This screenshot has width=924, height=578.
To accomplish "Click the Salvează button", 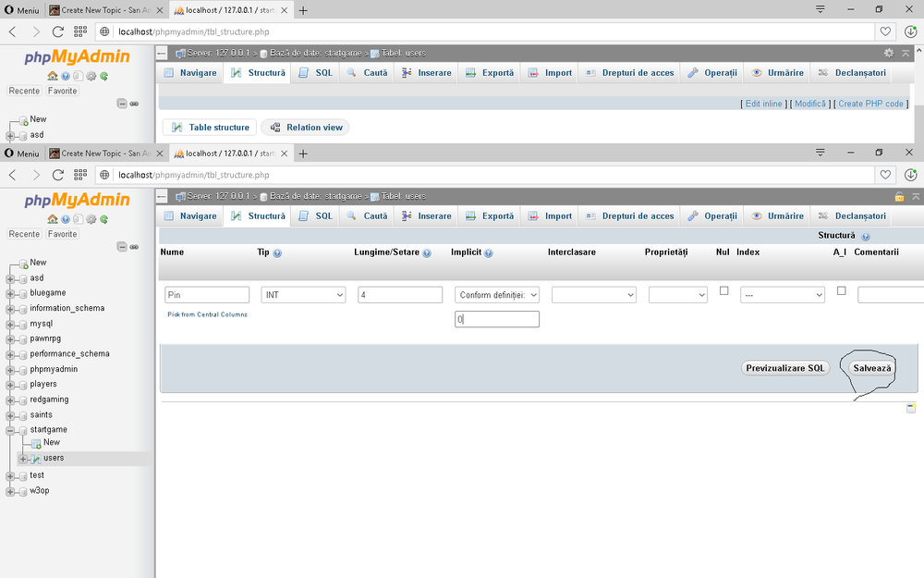I will pos(872,368).
